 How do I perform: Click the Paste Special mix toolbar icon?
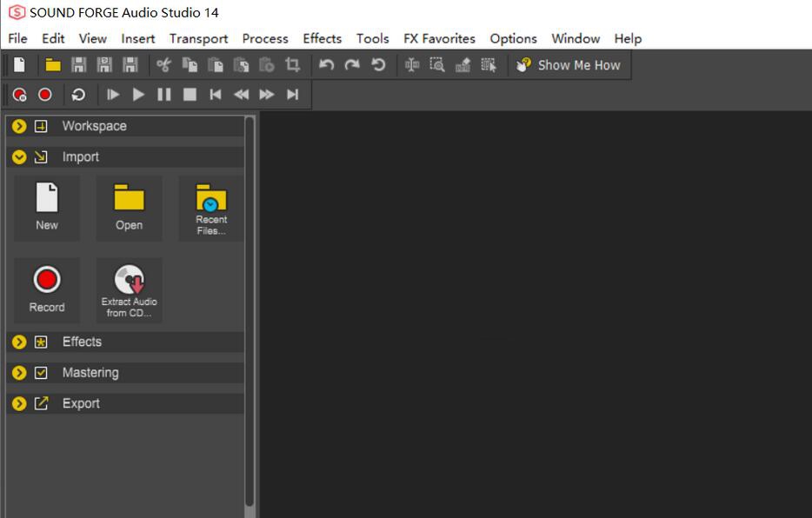(x=242, y=64)
